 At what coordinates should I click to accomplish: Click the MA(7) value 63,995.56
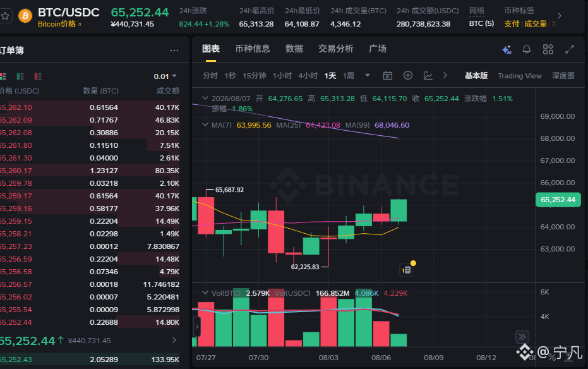[x=253, y=125]
